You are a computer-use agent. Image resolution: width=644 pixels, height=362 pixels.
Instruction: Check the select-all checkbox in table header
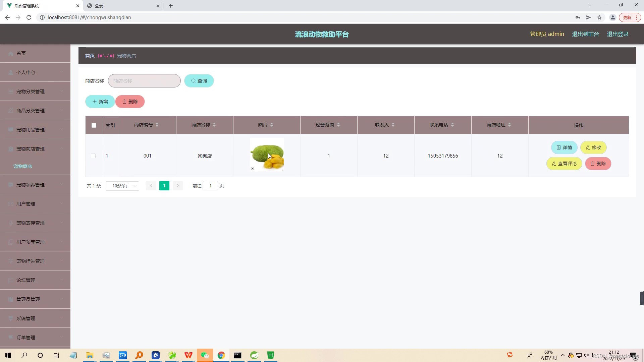pos(94,125)
